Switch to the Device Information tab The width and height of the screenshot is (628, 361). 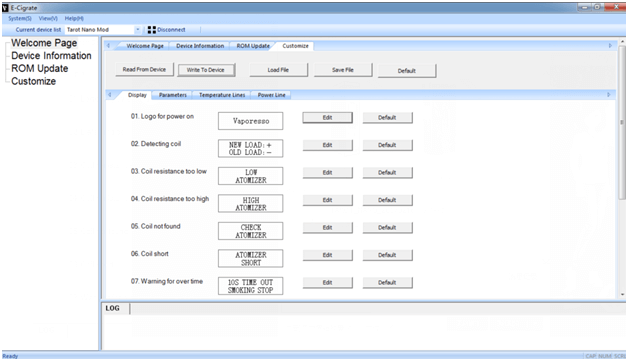click(x=200, y=46)
